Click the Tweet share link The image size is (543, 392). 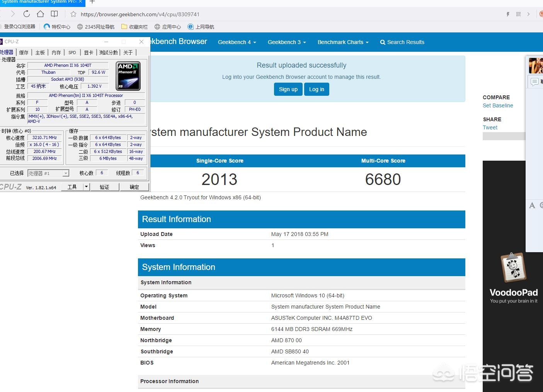click(490, 127)
